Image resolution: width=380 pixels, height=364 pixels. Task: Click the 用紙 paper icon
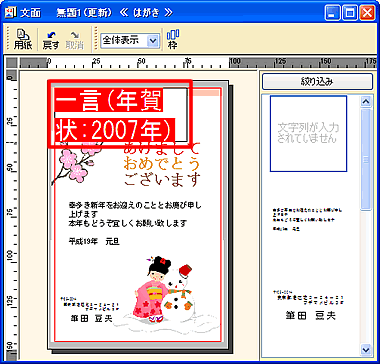[x=23, y=39]
